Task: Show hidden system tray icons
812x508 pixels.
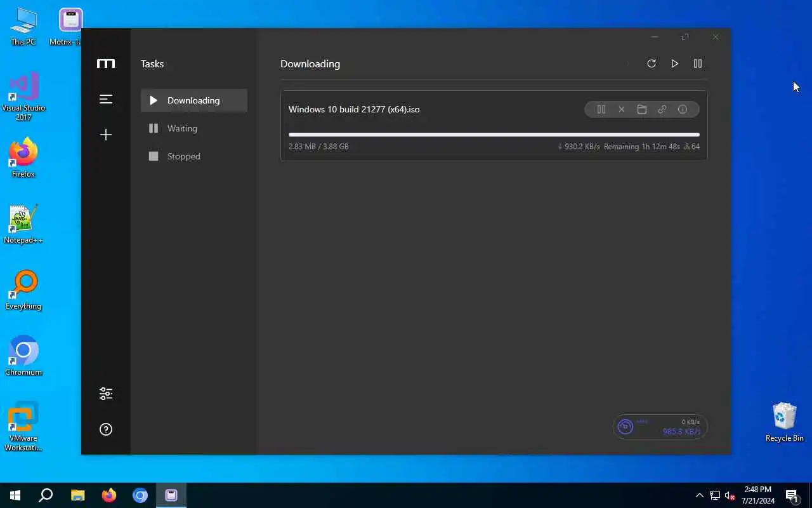Action: [x=700, y=495]
